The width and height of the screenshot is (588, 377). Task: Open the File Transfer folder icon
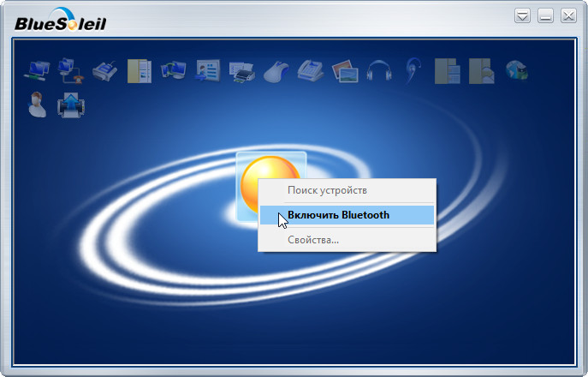pos(140,70)
